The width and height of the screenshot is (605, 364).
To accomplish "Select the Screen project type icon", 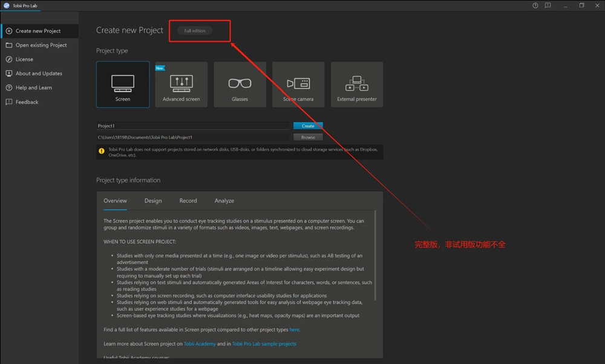I will coord(123,85).
